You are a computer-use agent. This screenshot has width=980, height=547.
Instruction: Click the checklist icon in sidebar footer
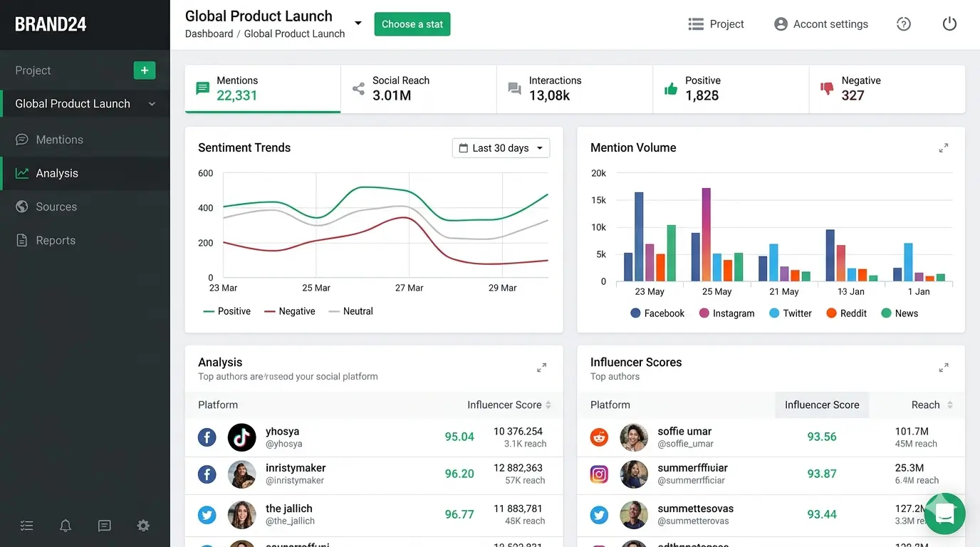[x=27, y=526]
